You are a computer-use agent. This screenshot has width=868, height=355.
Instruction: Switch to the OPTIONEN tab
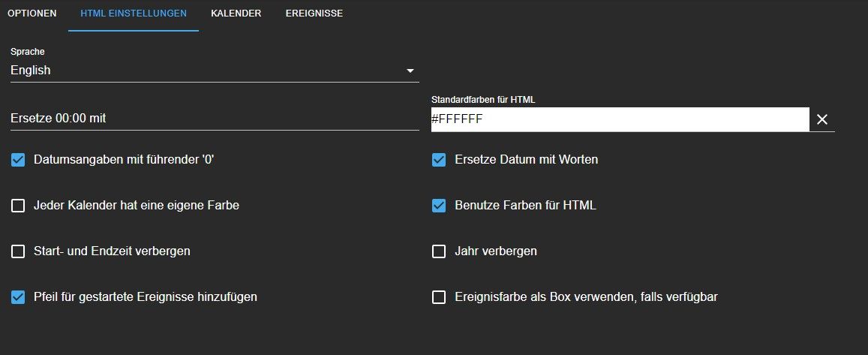(32, 14)
